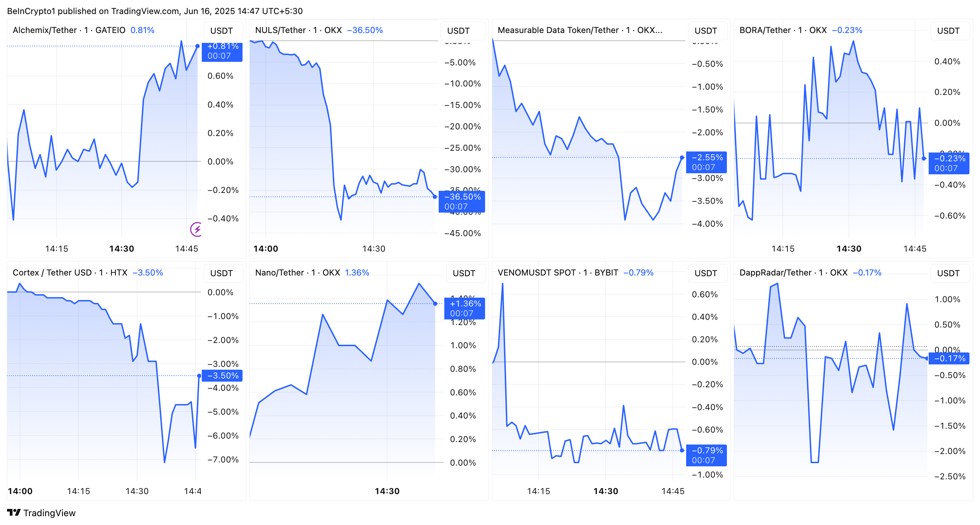Click the TradingView text link at bottom
Viewport: 980px width, 525px height.
click(50, 513)
